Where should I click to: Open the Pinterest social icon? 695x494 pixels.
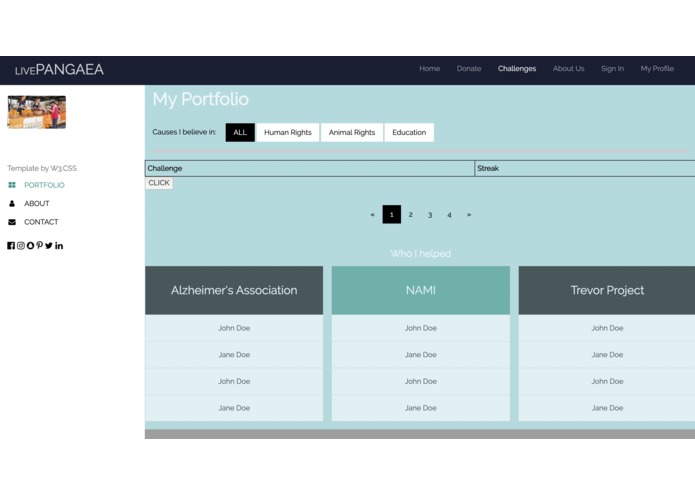point(39,245)
